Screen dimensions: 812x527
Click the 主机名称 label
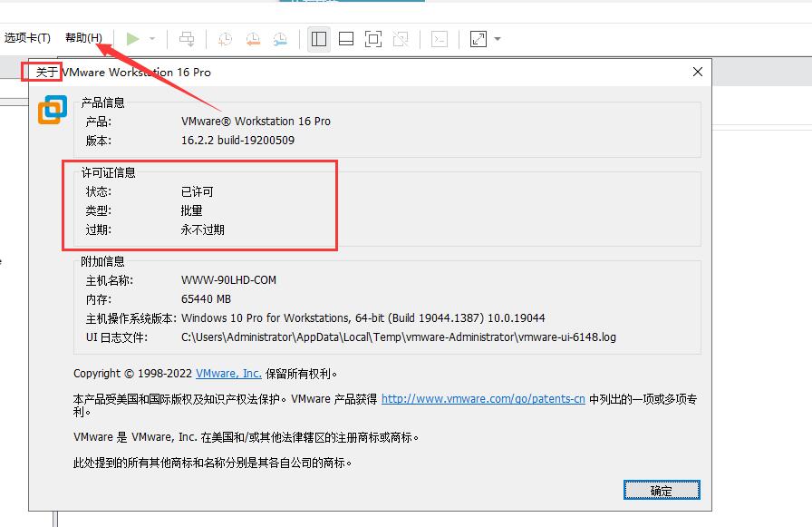pyautogui.click(x=110, y=280)
